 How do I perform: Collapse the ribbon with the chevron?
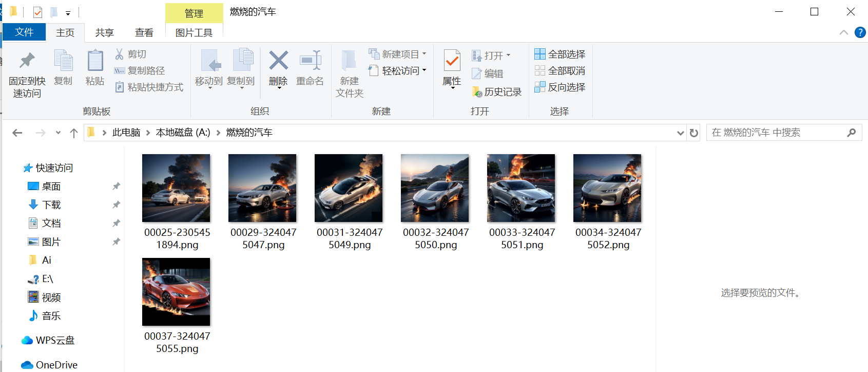coord(843,32)
